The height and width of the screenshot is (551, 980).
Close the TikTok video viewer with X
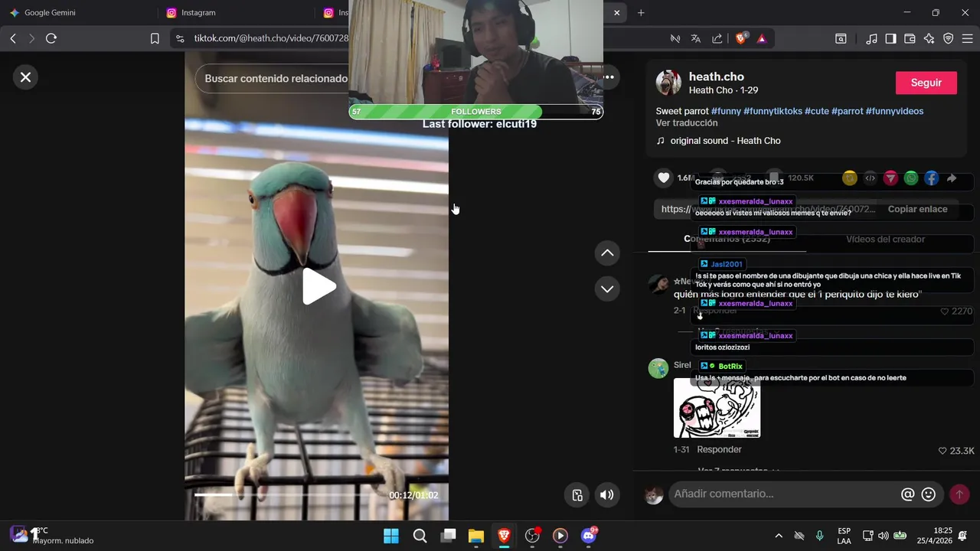pos(25,77)
